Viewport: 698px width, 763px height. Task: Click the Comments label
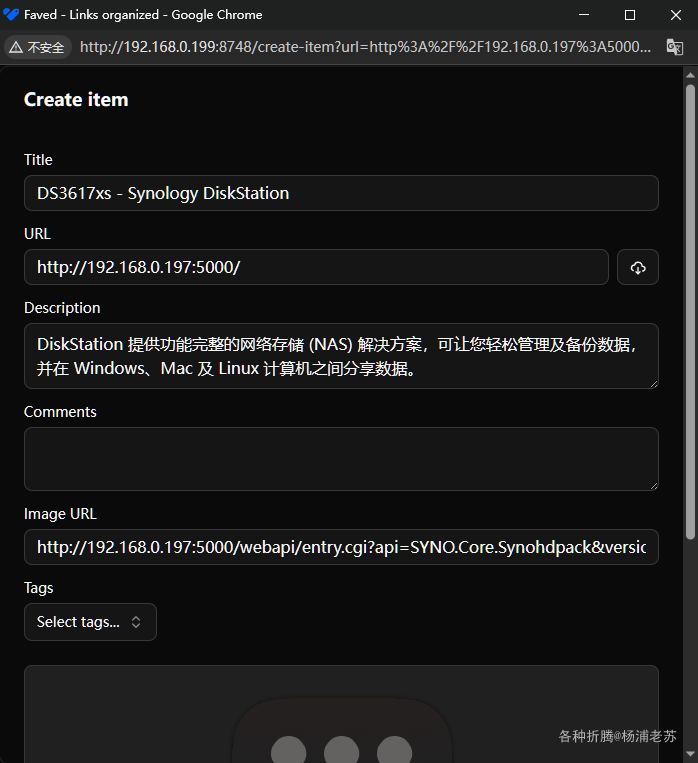point(60,412)
